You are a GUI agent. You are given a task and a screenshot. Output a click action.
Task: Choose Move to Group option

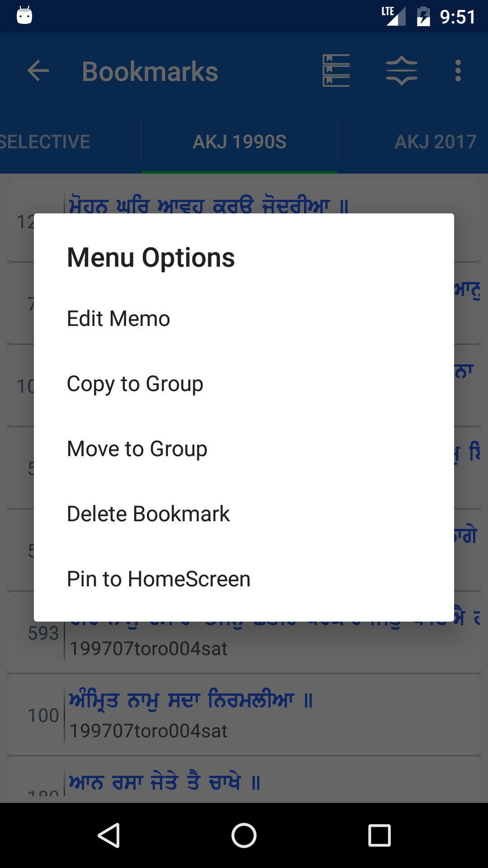click(x=137, y=449)
